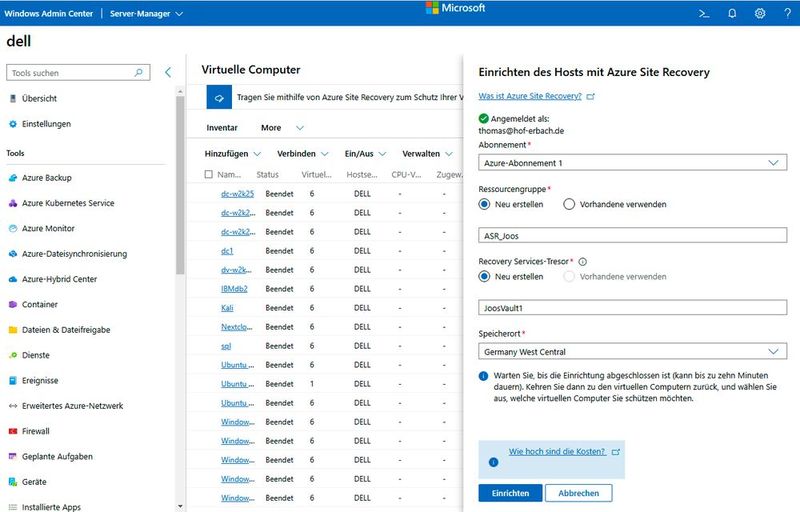Select Vorhandene verwenden under Recovery Services-Tresor
This screenshot has width=800, height=512.
[569, 277]
